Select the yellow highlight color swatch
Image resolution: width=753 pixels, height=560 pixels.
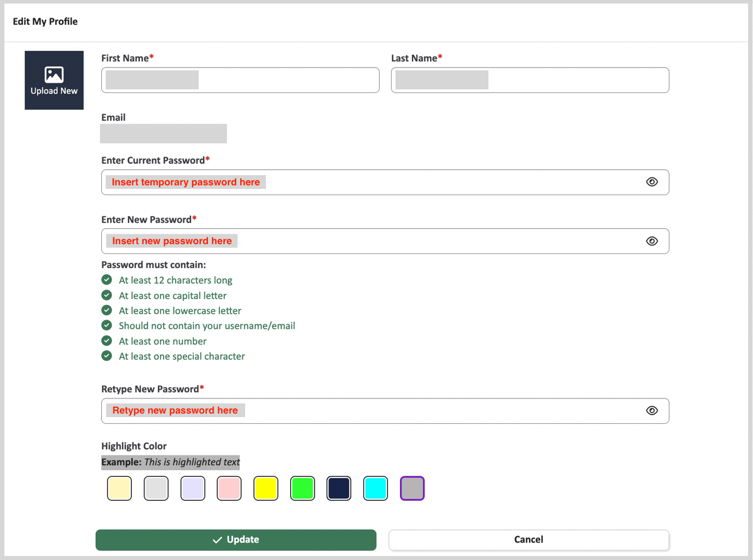(265, 488)
